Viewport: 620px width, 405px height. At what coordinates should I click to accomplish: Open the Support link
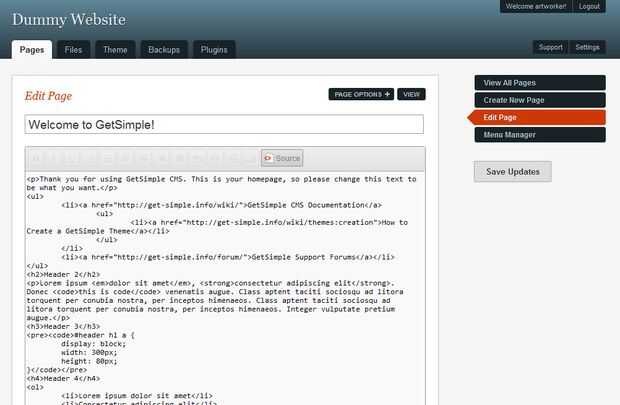[550, 47]
